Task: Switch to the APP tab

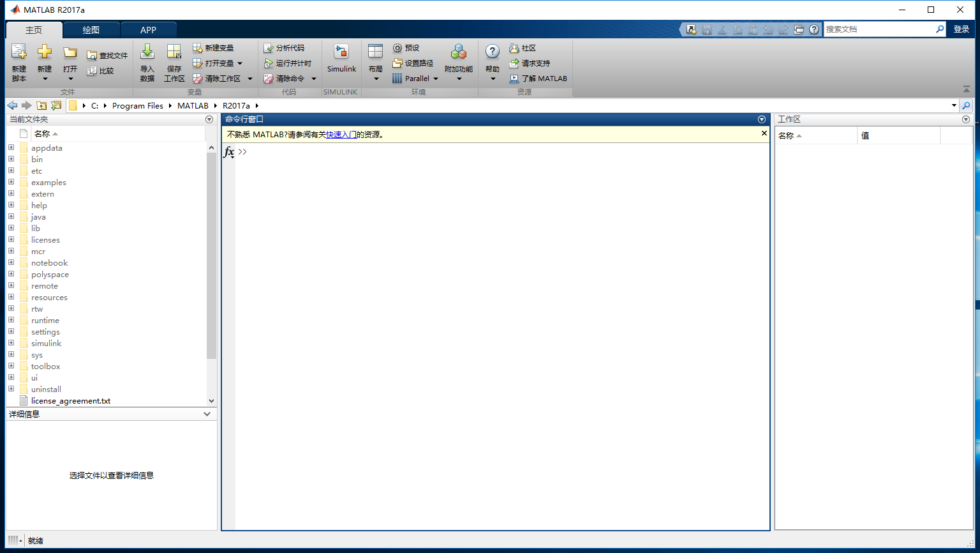Action: click(148, 30)
